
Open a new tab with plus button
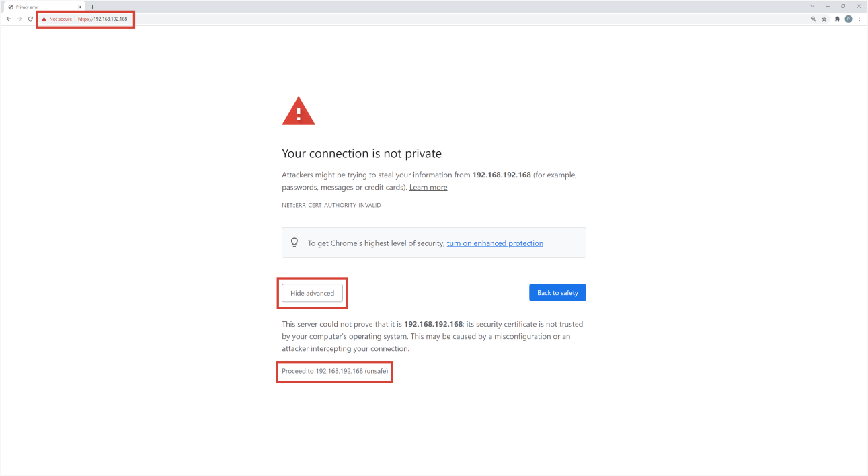tap(93, 7)
